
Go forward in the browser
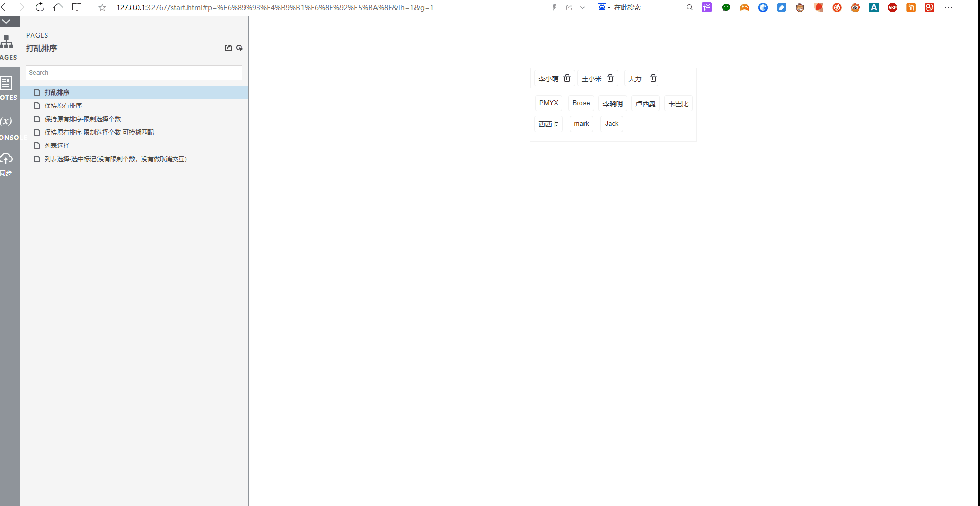pos(22,7)
